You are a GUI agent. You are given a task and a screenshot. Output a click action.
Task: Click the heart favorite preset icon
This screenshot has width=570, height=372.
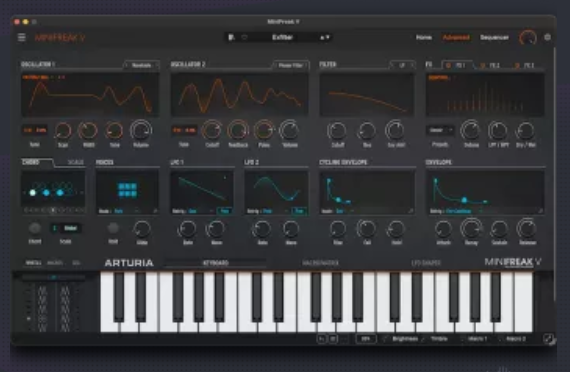(x=244, y=37)
